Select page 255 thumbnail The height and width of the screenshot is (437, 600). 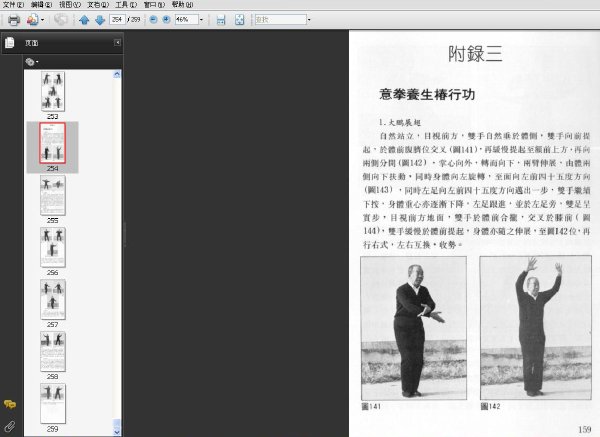pyautogui.click(x=53, y=195)
